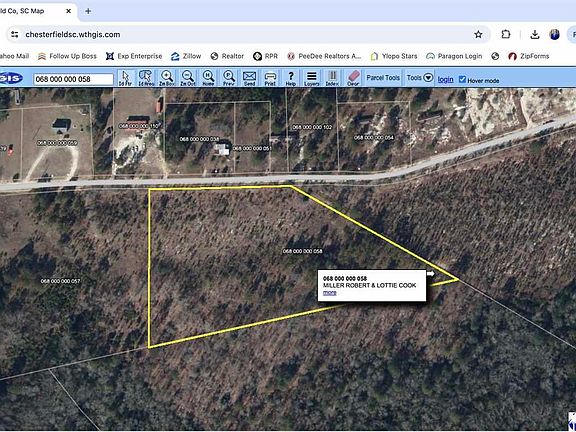
Task: Click parcel label 068 000 000 038
Action: tap(199, 139)
